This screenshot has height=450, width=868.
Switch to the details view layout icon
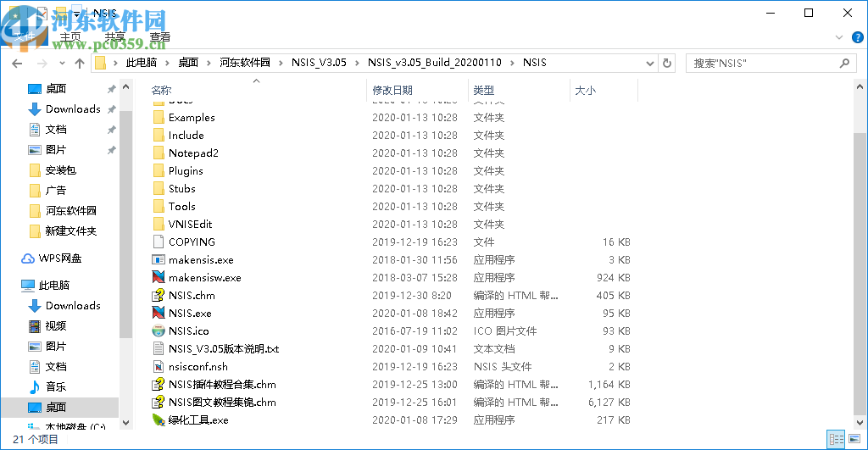pos(836,439)
